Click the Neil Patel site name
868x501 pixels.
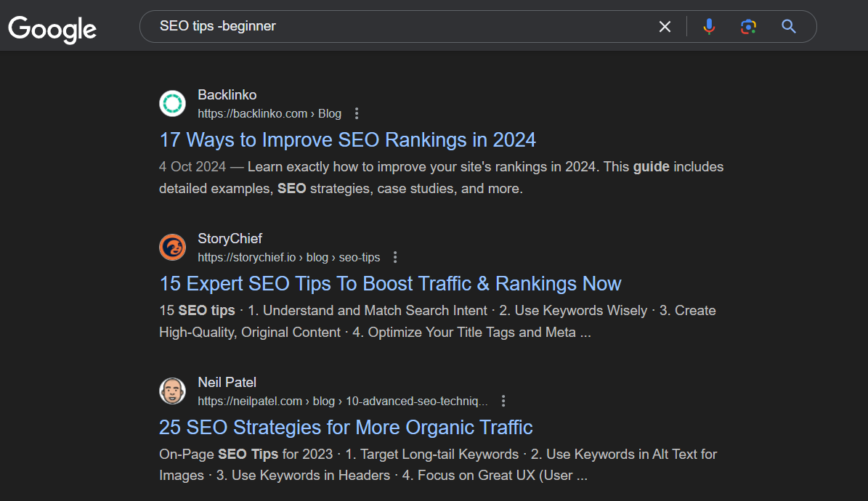click(x=227, y=383)
